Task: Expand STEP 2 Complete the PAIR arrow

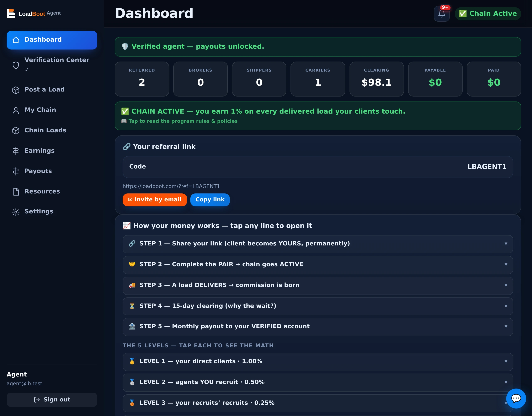Action: pos(506,265)
